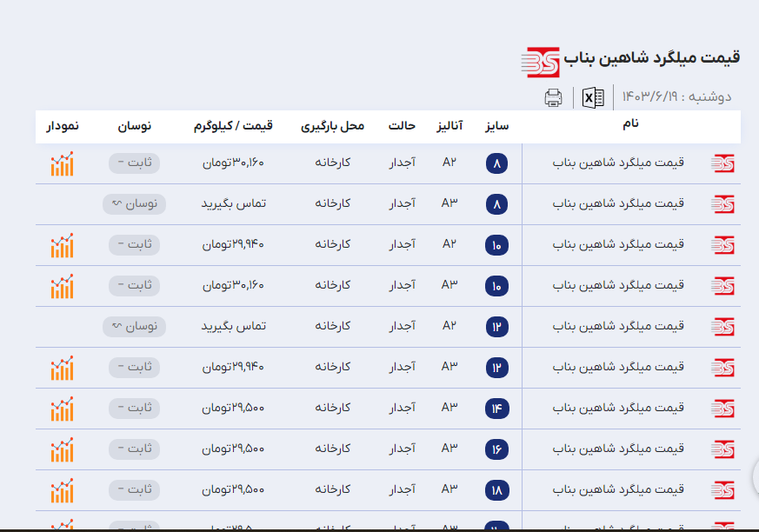The width and height of the screenshot is (759, 532).
Task: Click the red logo in the size 10 A3 row
Action: (722, 286)
